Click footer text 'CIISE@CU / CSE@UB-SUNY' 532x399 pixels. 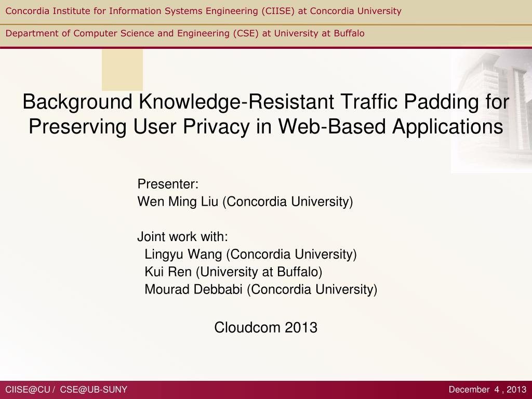[x=66, y=390]
